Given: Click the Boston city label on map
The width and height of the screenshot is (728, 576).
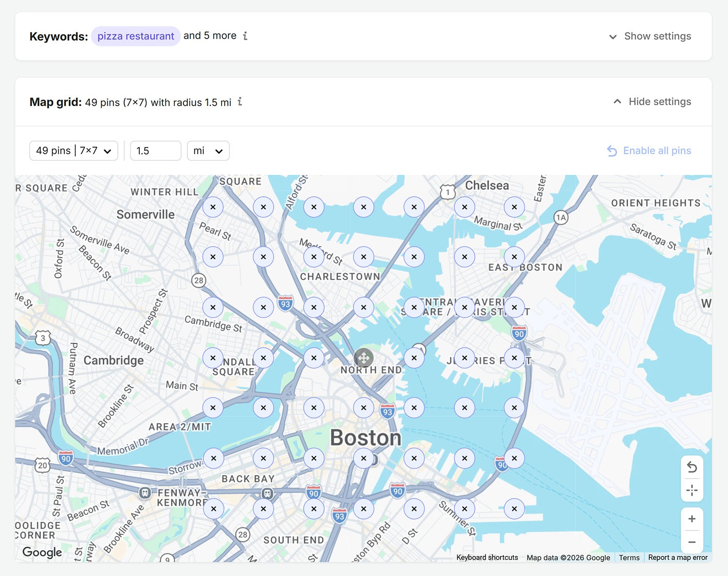Looking at the screenshot, I should pyautogui.click(x=366, y=438).
